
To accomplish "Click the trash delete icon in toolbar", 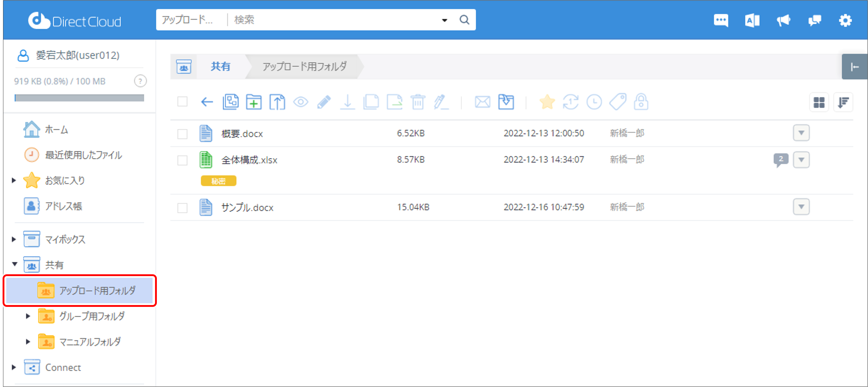I will (418, 102).
